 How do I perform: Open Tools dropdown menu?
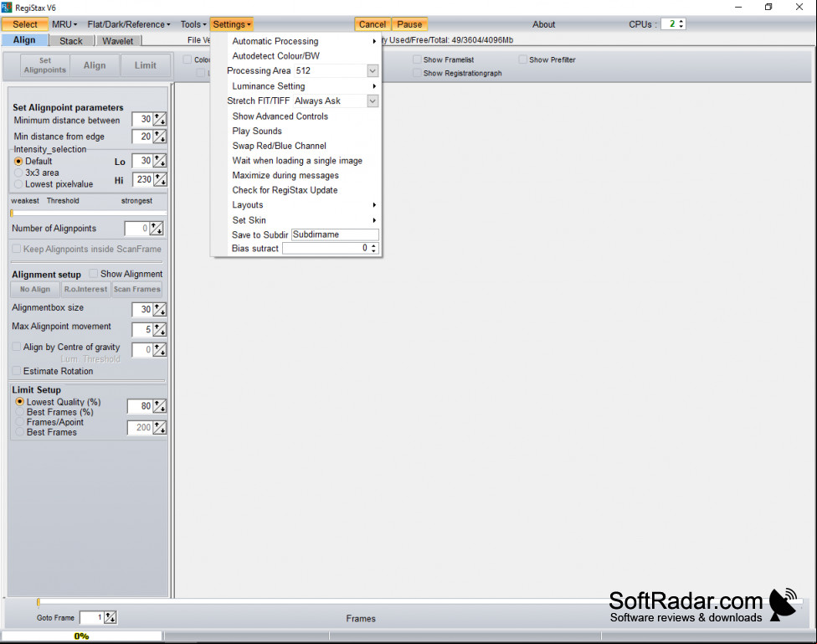(x=193, y=24)
